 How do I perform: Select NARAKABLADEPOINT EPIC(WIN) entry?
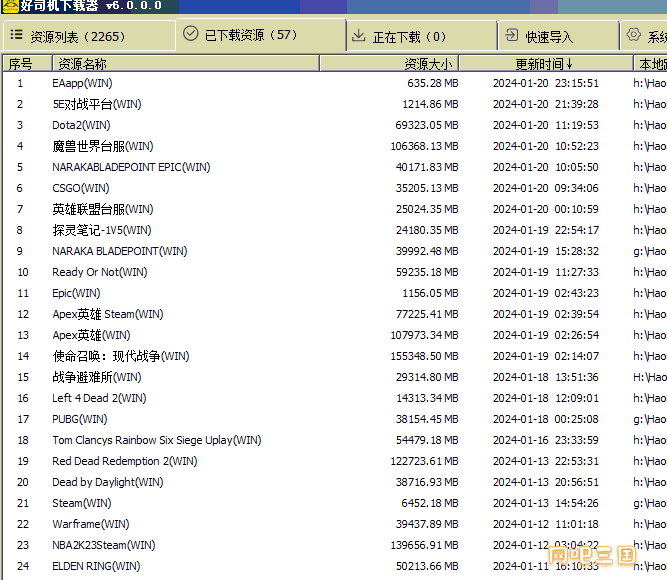pos(334,167)
